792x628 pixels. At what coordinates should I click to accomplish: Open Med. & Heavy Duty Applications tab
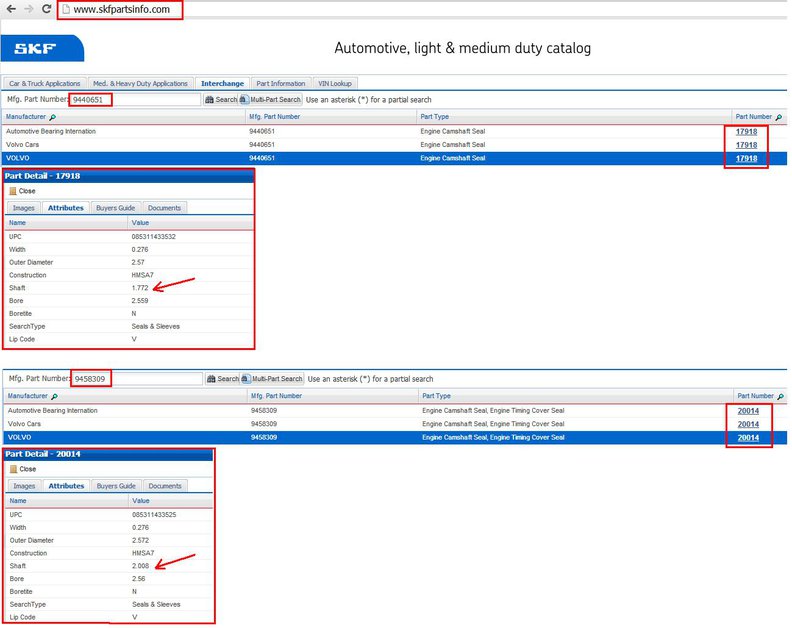coord(140,84)
